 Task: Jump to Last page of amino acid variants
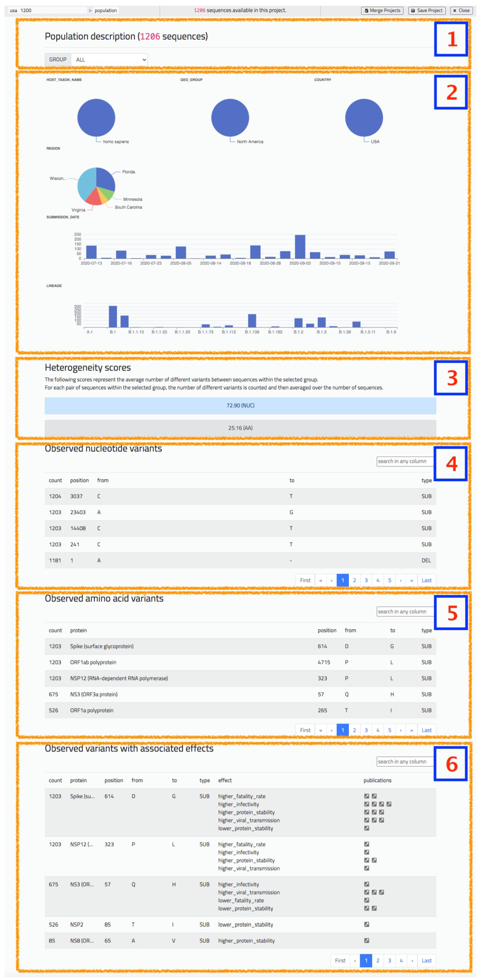pos(426,730)
